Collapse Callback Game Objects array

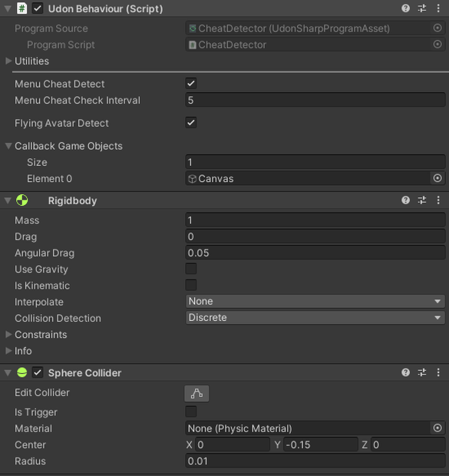click(8, 146)
